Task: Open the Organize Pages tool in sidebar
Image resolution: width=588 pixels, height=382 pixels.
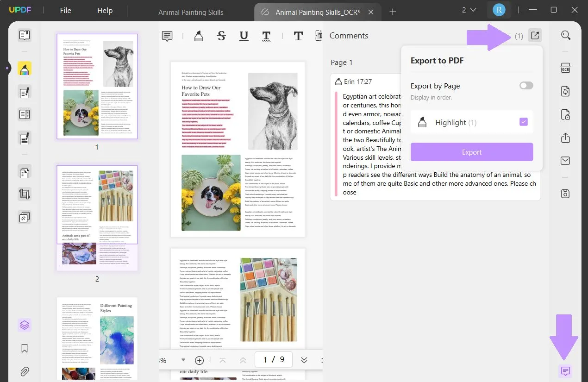Action: (x=25, y=173)
